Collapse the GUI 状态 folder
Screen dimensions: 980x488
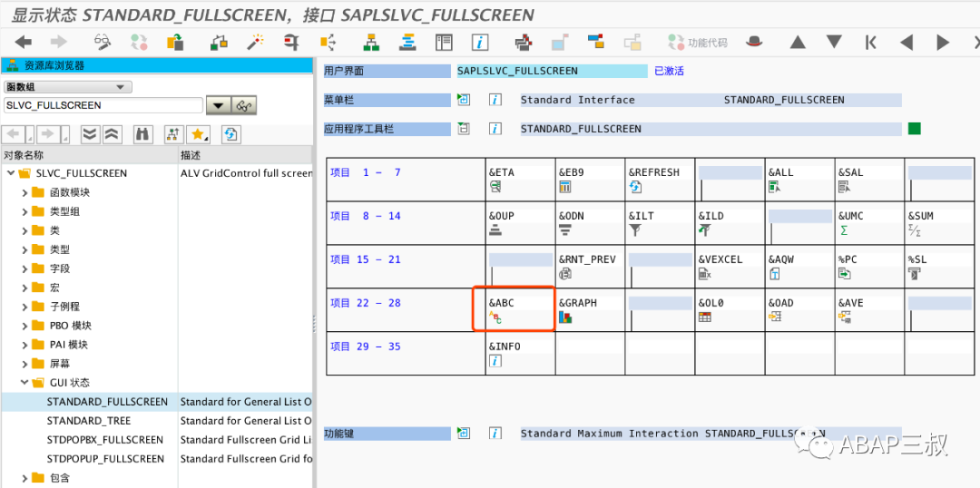[24, 383]
